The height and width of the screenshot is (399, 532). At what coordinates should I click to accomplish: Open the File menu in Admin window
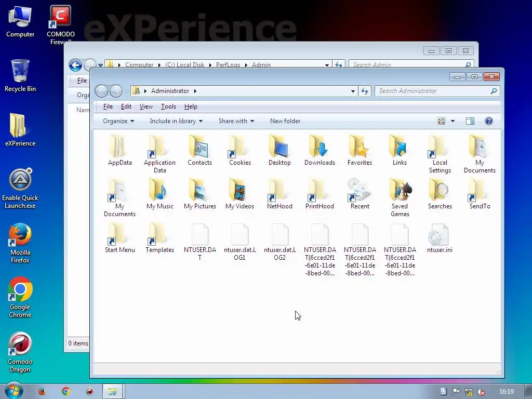coord(82,81)
